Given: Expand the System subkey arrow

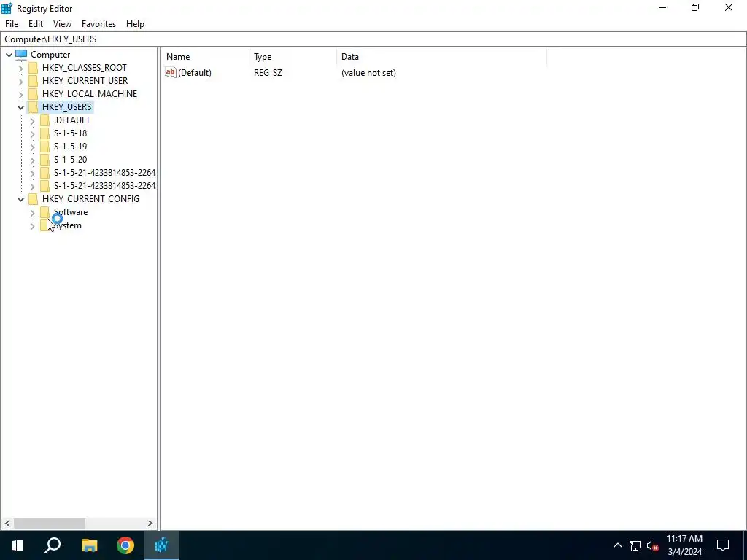Looking at the screenshot, I should (x=32, y=226).
